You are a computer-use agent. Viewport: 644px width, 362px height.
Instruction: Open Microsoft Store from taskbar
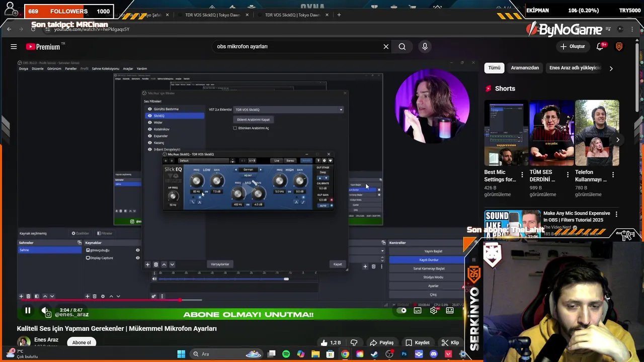click(x=330, y=354)
